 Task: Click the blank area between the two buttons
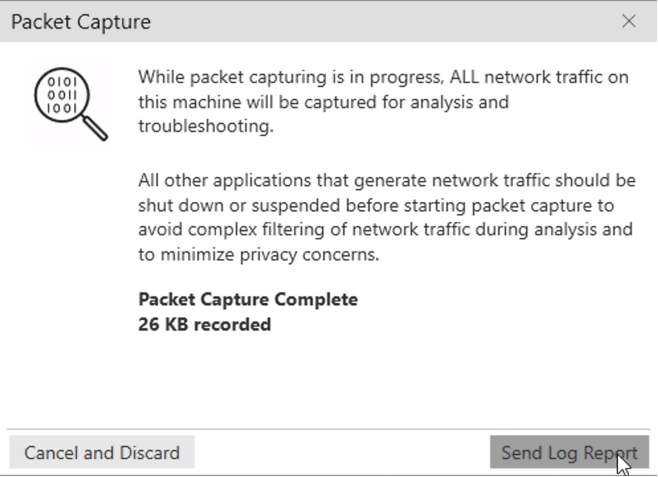(x=342, y=452)
